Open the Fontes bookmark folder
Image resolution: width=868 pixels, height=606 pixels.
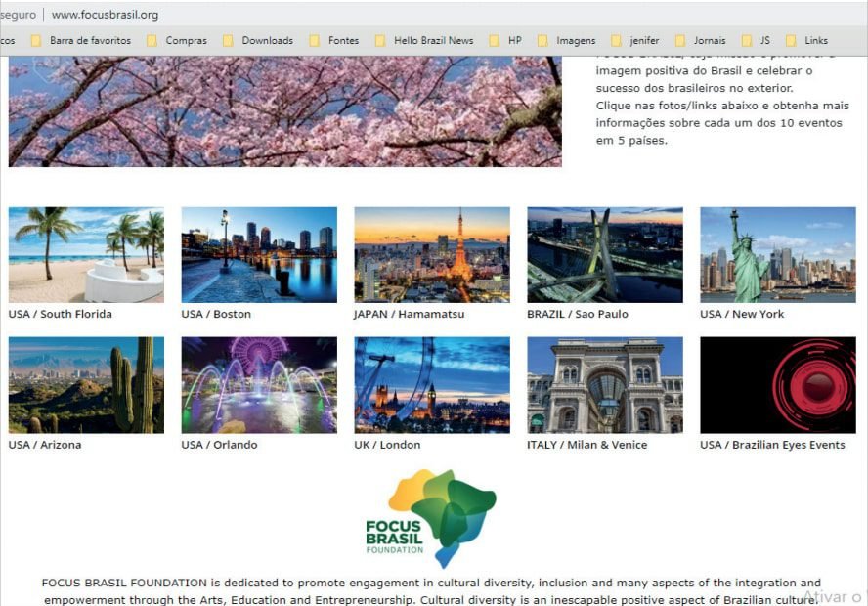[334, 40]
